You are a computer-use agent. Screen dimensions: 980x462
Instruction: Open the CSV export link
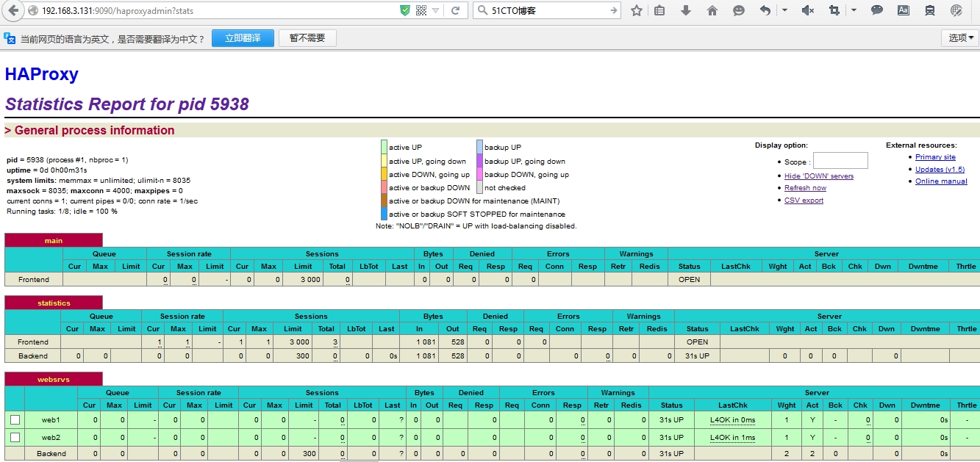click(x=803, y=200)
